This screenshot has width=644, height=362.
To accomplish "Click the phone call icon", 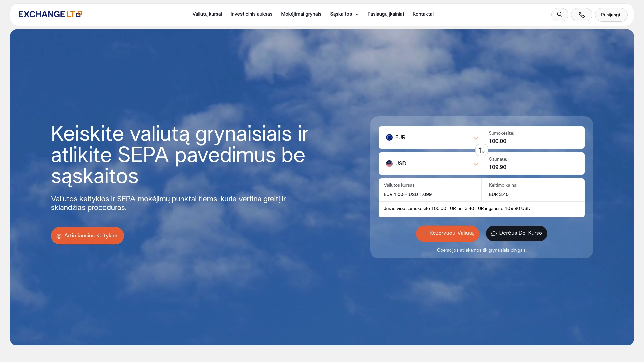I will click(581, 15).
